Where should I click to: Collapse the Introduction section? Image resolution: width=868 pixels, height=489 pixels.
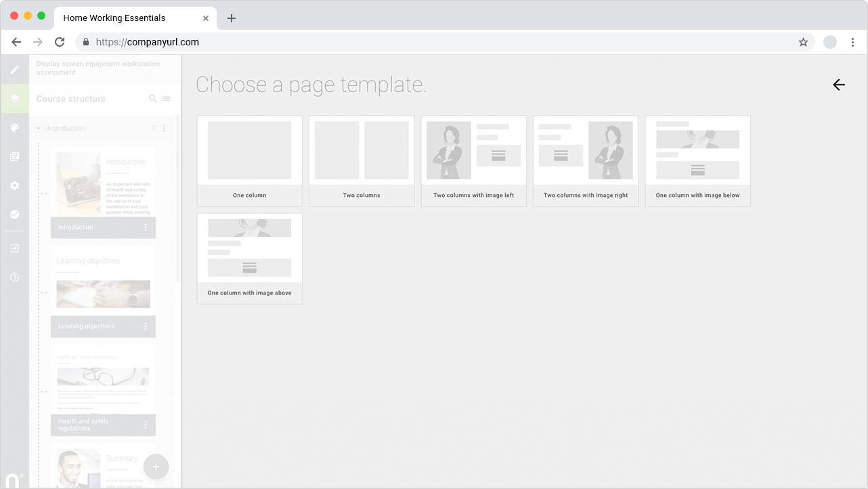pyautogui.click(x=39, y=129)
